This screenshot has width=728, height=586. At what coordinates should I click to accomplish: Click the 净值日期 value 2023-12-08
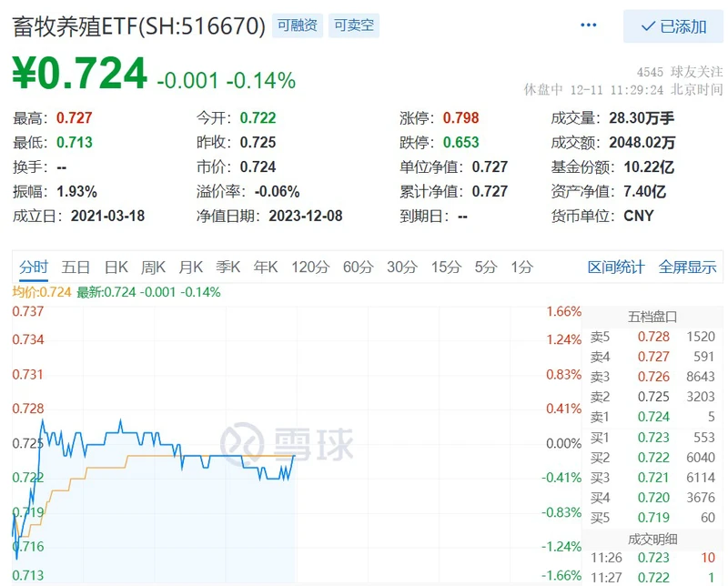(x=306, y=216)
